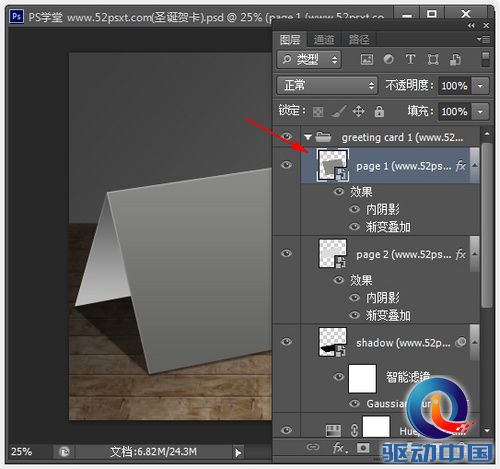The height and width of the screenshot is (469, 500).
Task: Switch to the 路径 tab
Action: pyautogui.click(x=359, y=40)
